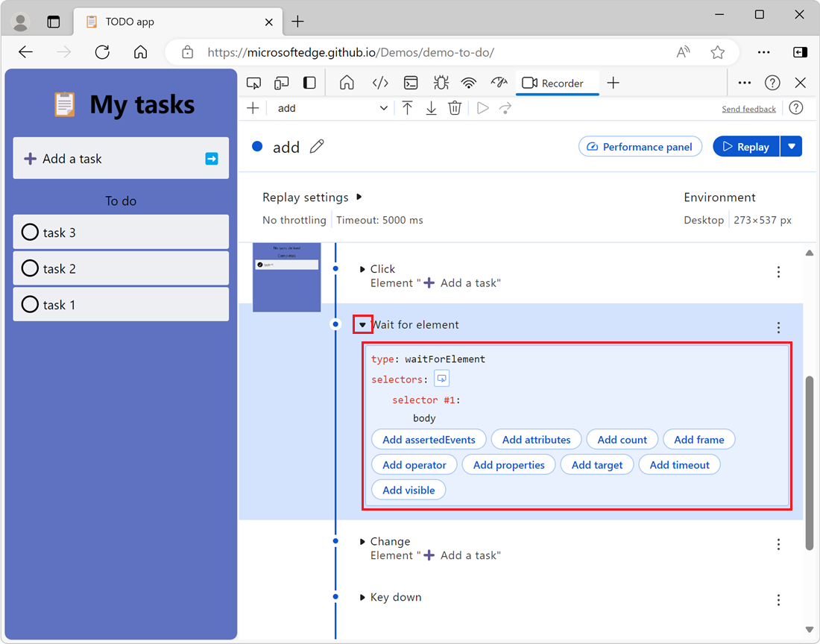
Task: Collapse the Wait for element step details
Action: 362,324
